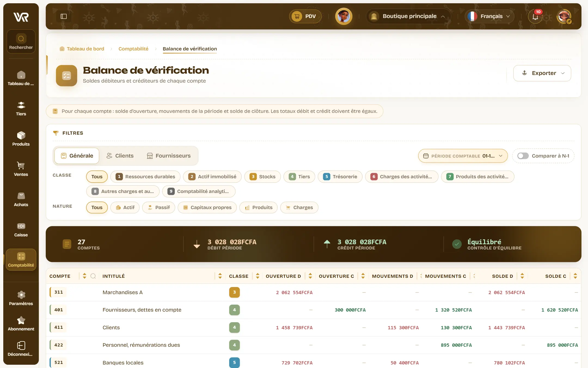Open the Ventes sidebar section
Screen dimensions: 588x368
[21, 169]
